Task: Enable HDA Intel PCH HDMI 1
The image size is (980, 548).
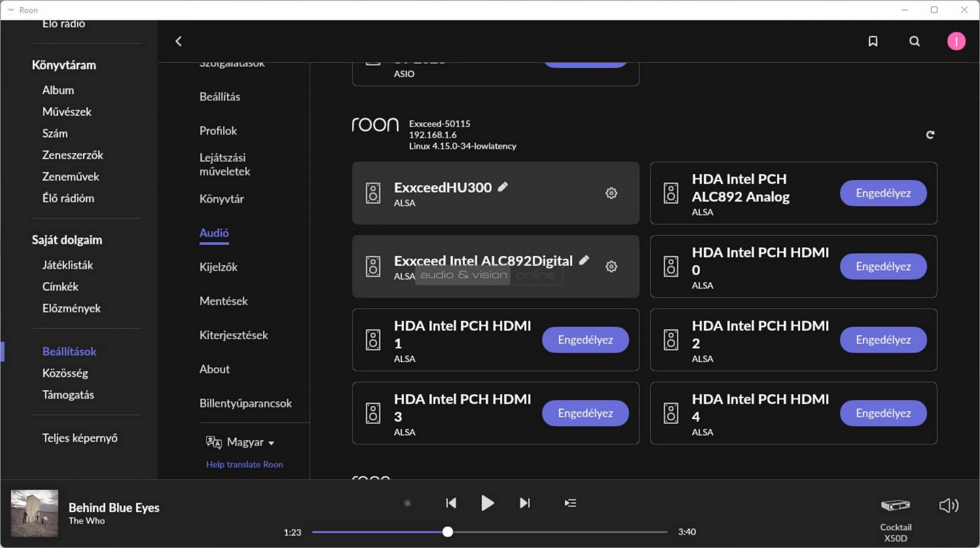Action: pos(585,340)
